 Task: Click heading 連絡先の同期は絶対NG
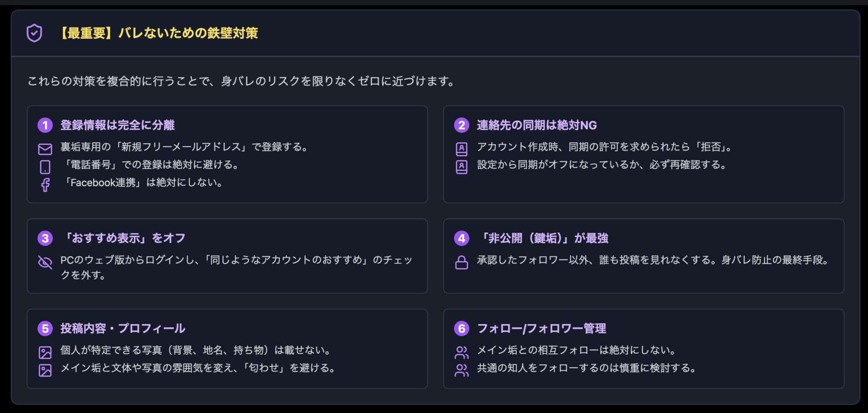tap(537, 125)
